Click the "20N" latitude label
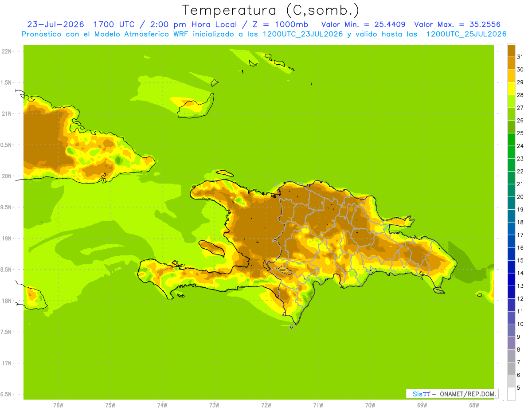 (x=6, y=176)
